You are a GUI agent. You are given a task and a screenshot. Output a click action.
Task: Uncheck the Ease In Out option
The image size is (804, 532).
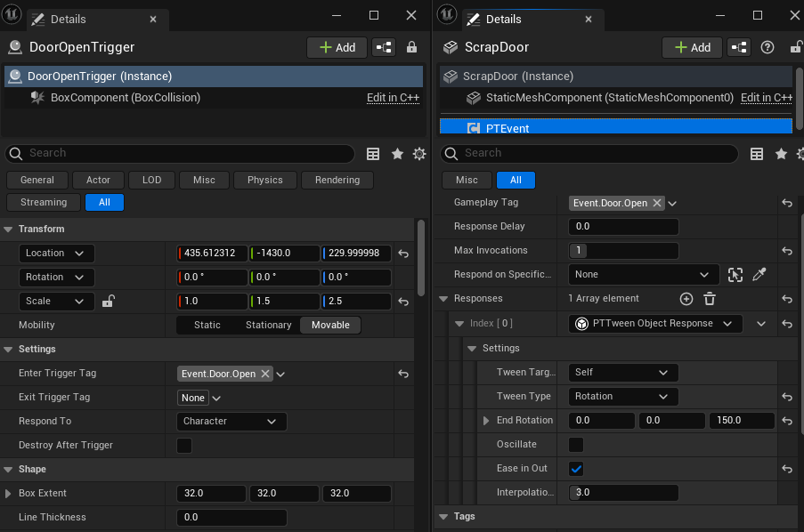tap(576, 468)
